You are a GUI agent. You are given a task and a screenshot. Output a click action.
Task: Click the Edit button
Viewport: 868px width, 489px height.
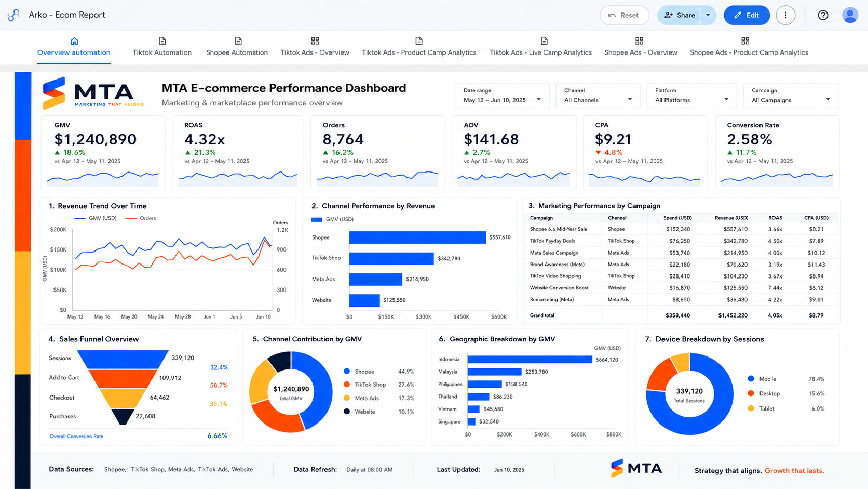747,15
